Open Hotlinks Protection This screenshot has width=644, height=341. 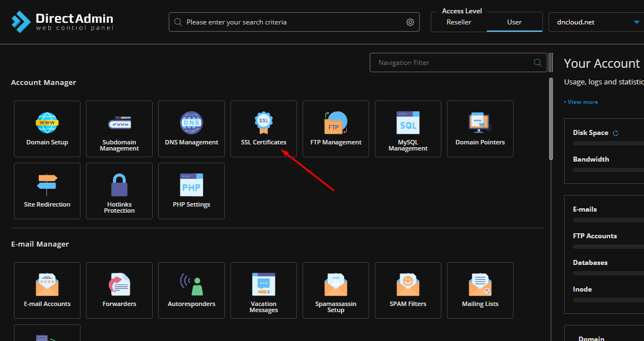point(119,191)
